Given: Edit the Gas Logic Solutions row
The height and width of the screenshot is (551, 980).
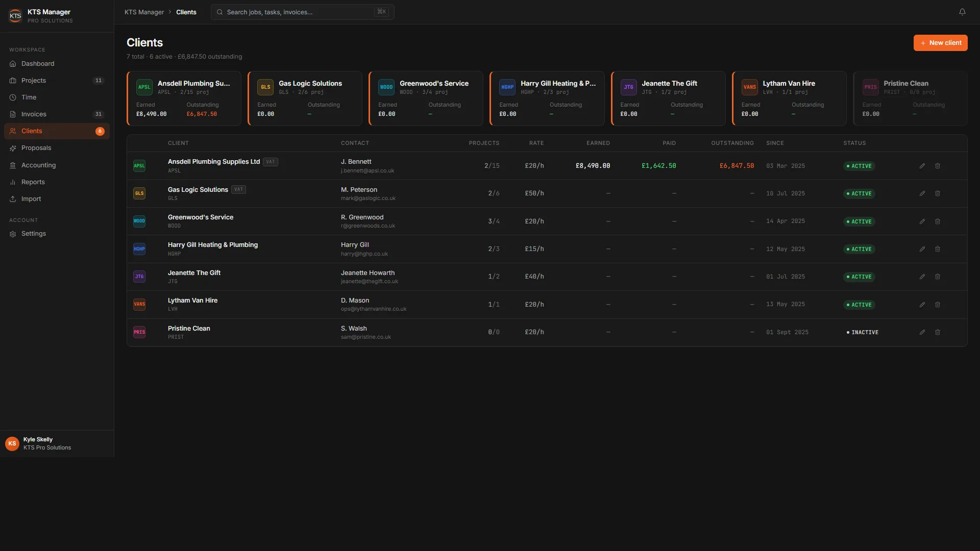Looking at the screenshot, I should 922,193.
